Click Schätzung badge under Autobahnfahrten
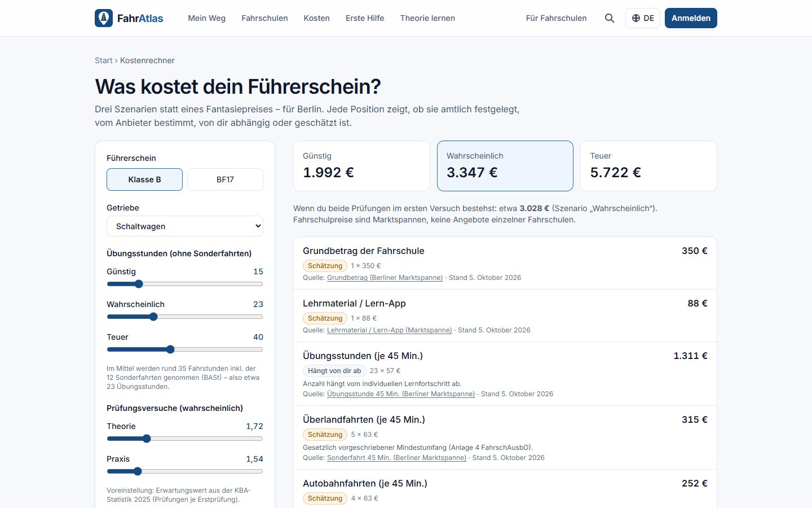Screen dimensions: 812x508 coord(325,498)
